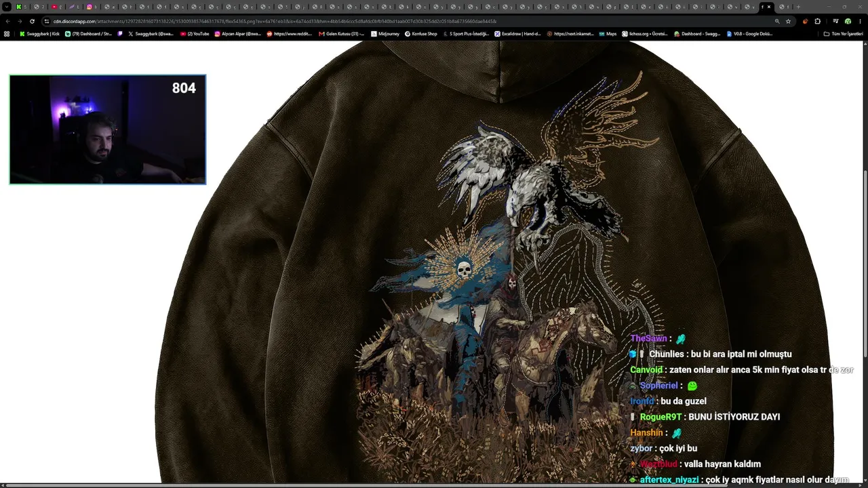Click TheSawn username in chat
The image size is (868, 488).
(649, 338)
